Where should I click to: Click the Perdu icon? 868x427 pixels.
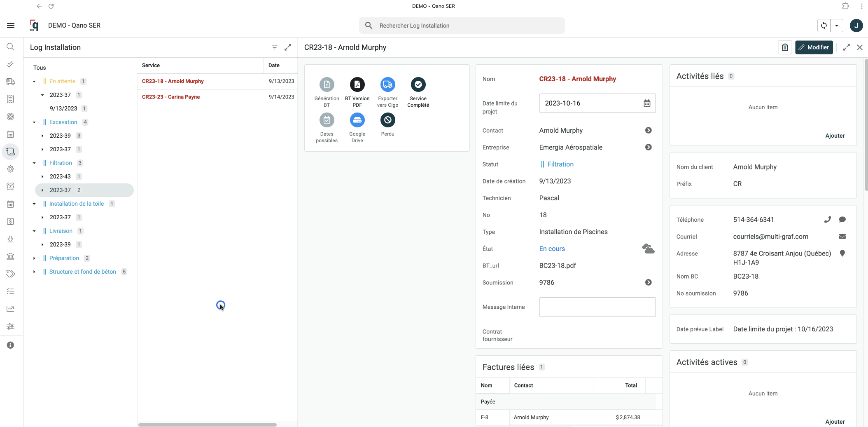coord(387,120)
